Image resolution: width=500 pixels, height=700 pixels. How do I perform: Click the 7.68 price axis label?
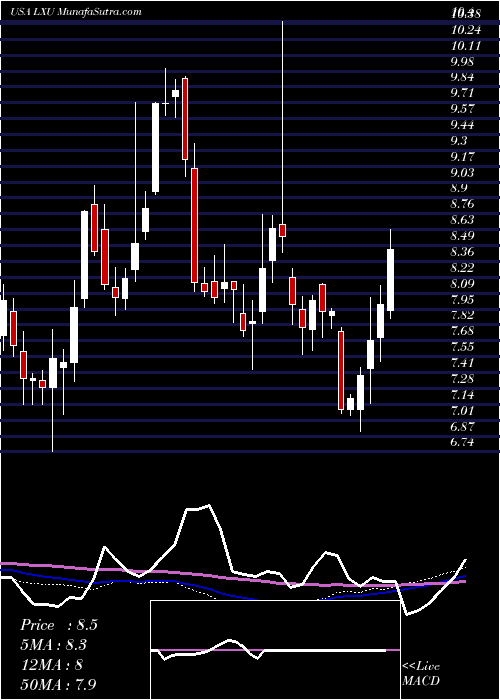pos(463,331)
